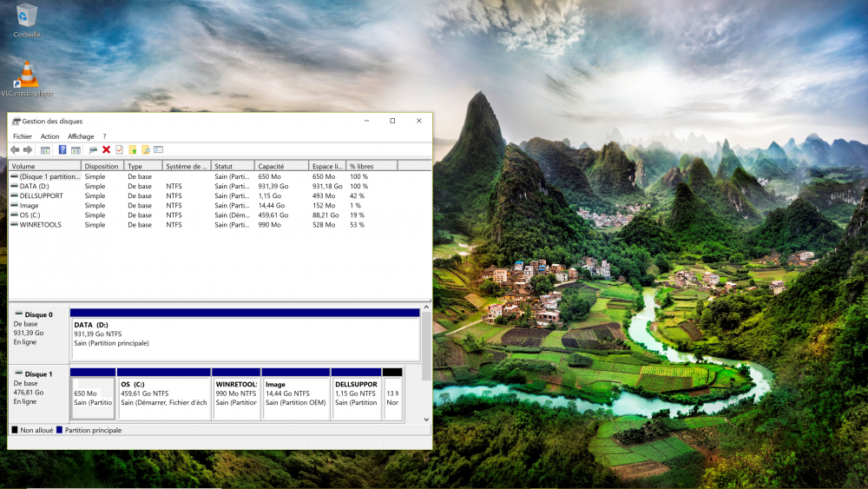Click the Back arrow in the toolbar
Viewport: 868px width, 489px height.
(15, 150)
